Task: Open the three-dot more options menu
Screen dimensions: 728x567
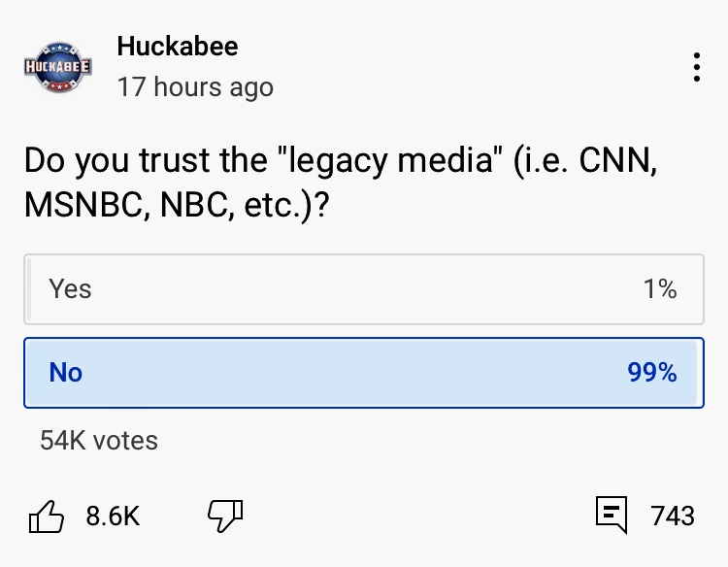Action: (x=696, y=67)
